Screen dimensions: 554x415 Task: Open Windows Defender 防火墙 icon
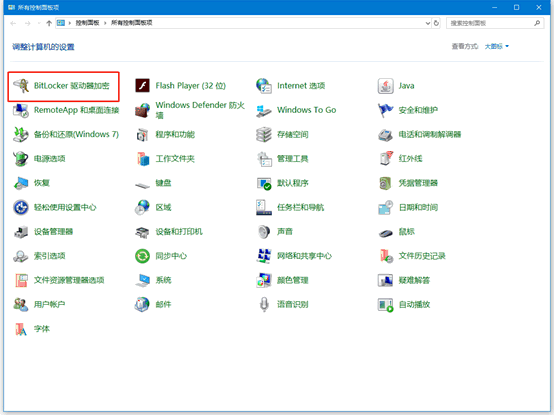pos(142,110)
